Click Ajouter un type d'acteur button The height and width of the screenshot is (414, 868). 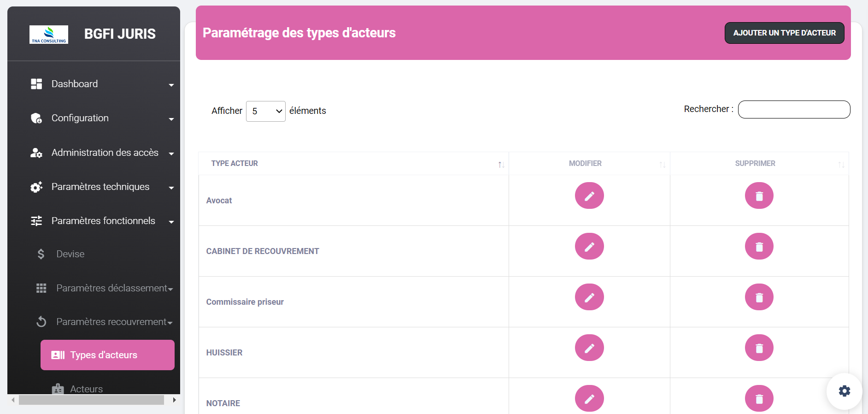(x=784, y=33)
